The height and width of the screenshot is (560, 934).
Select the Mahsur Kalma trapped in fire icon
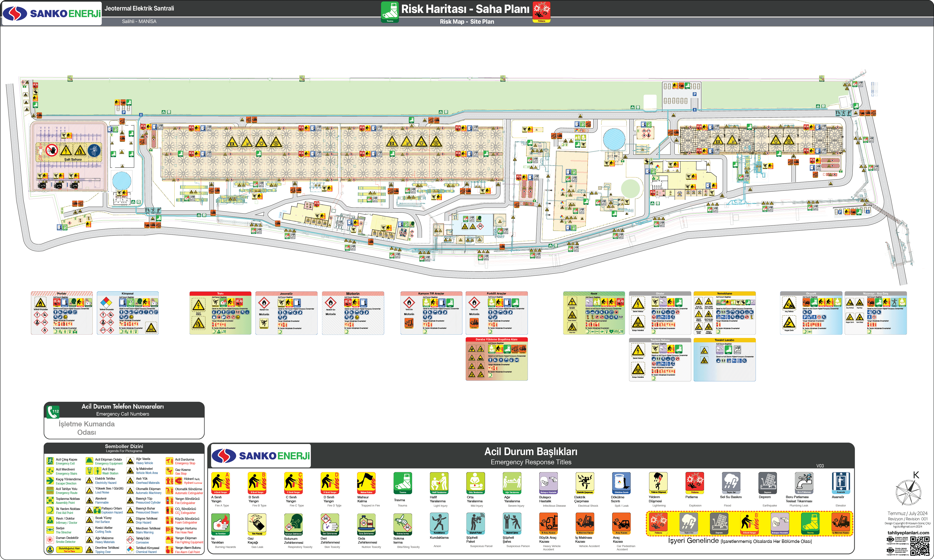coord(366,483)
